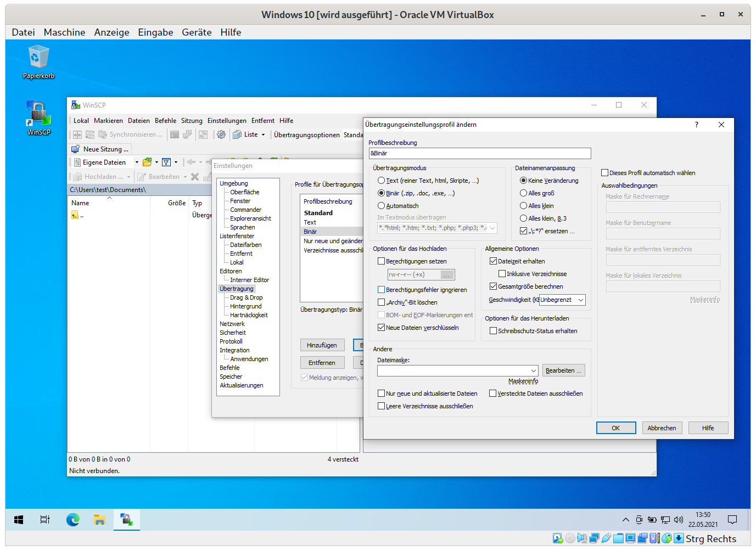Open the Sitzung menu in WinSCP
The image size is (756, 551).
click(192, 121)
